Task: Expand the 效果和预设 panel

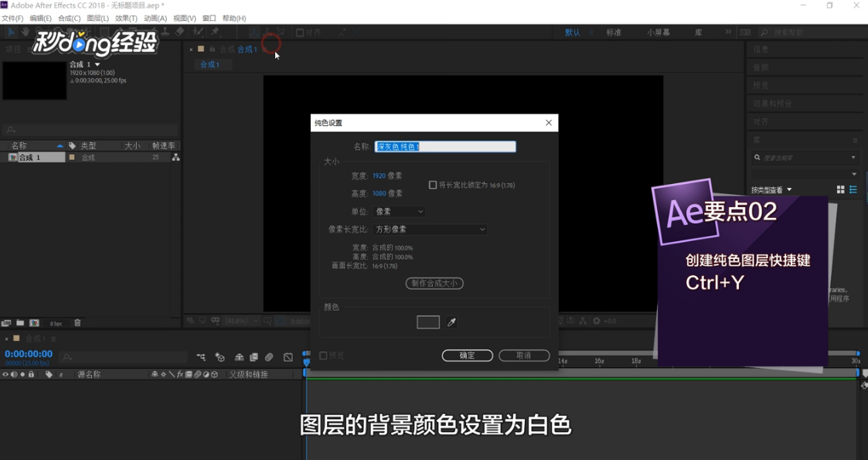Action: click(772, 104)
